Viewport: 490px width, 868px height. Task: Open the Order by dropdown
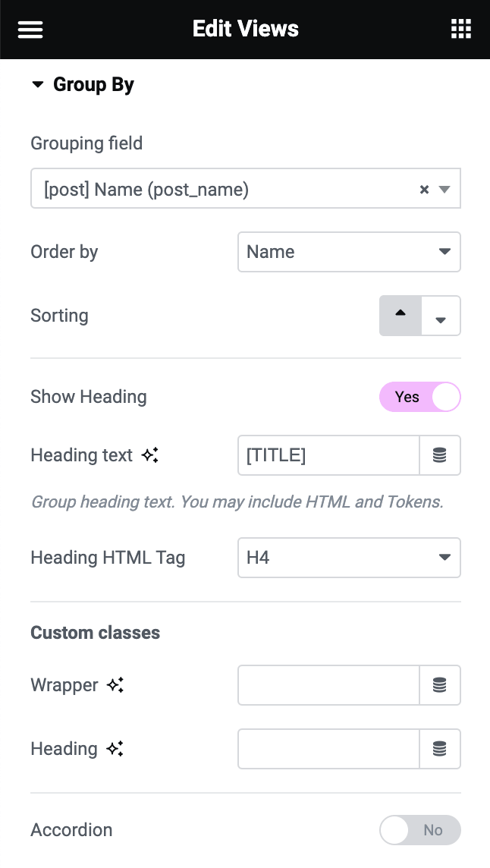(348, 252)
